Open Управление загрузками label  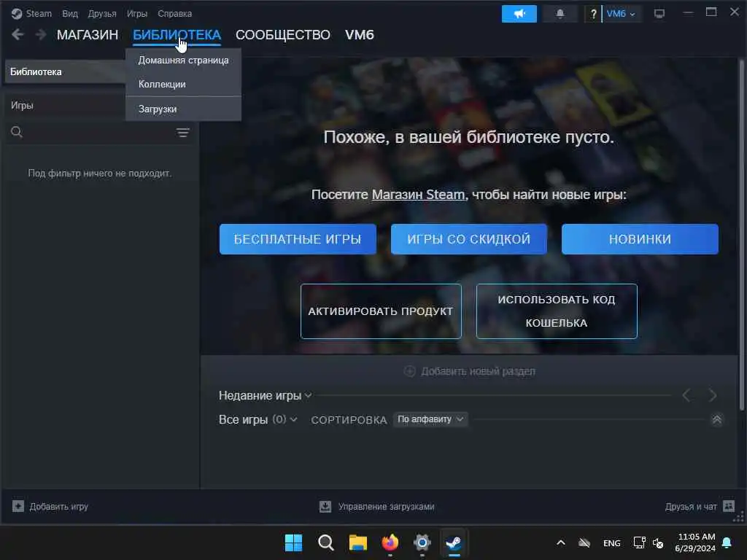click(387, 507)
